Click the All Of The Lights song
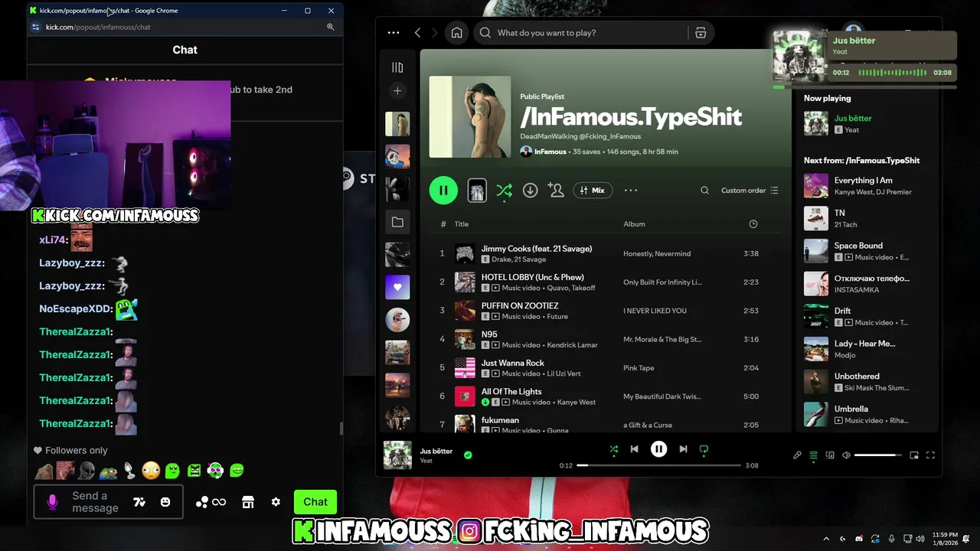 (511, 391)
